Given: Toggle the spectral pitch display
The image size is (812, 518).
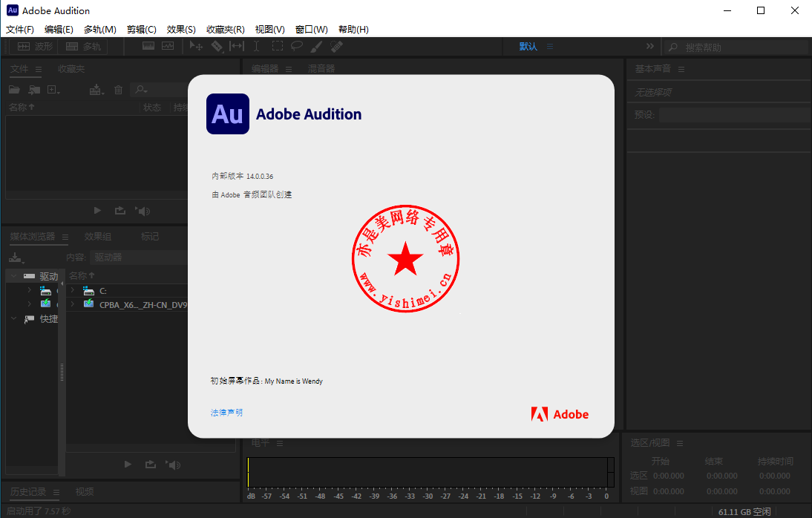Looking at the screenshot, I should [x=168, y=46].
